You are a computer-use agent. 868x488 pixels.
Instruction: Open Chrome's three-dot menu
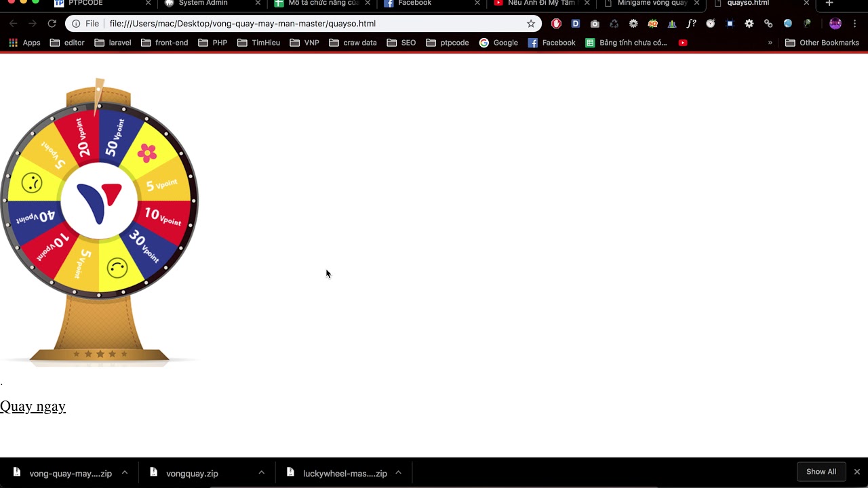point(854,24)
